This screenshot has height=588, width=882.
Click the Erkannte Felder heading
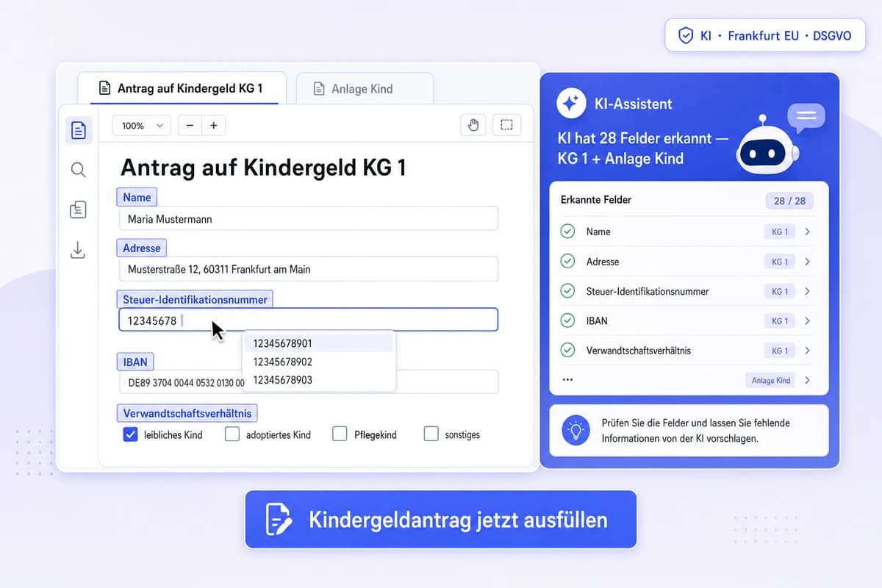click(596, 200)
